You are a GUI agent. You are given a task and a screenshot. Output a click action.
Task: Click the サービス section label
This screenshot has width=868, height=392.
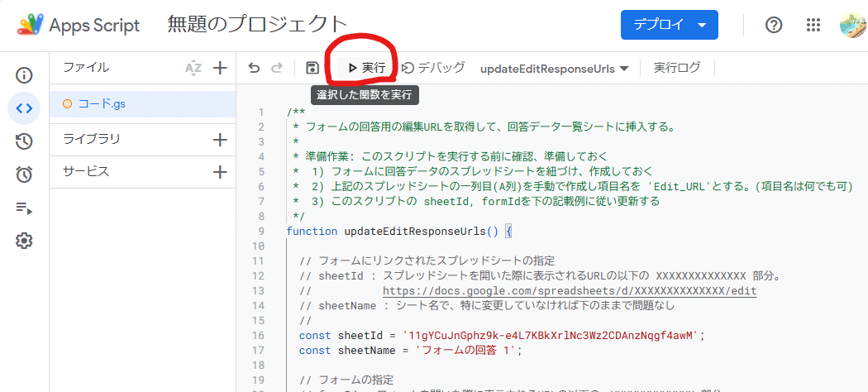coord(86,172)
